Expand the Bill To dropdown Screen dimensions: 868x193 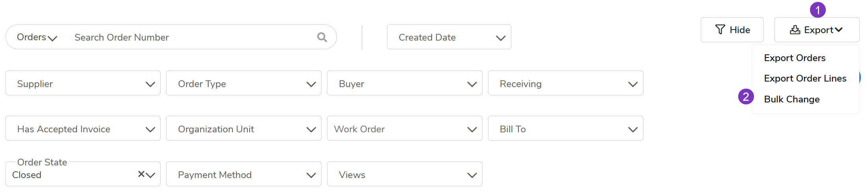pyautogui.click(x=565, y=129)
